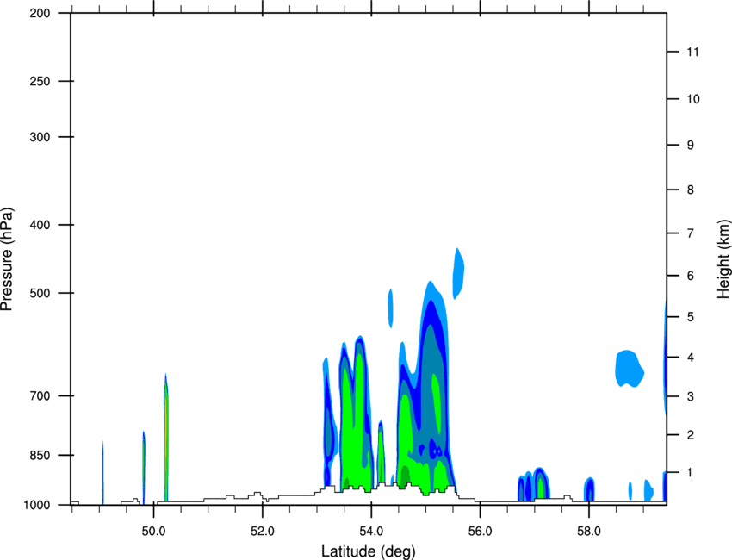Click the 54.0 latitude tick label
Viewport: 732px width, 560px height.
(371, 532)
